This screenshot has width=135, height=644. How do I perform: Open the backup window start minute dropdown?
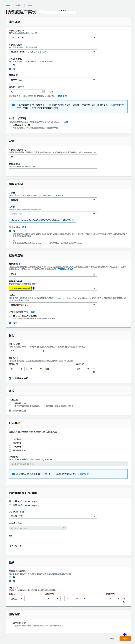coord(36,369)
